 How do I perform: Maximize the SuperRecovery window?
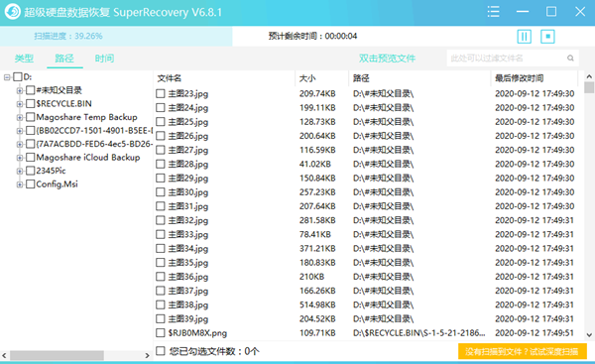[551, 12]
